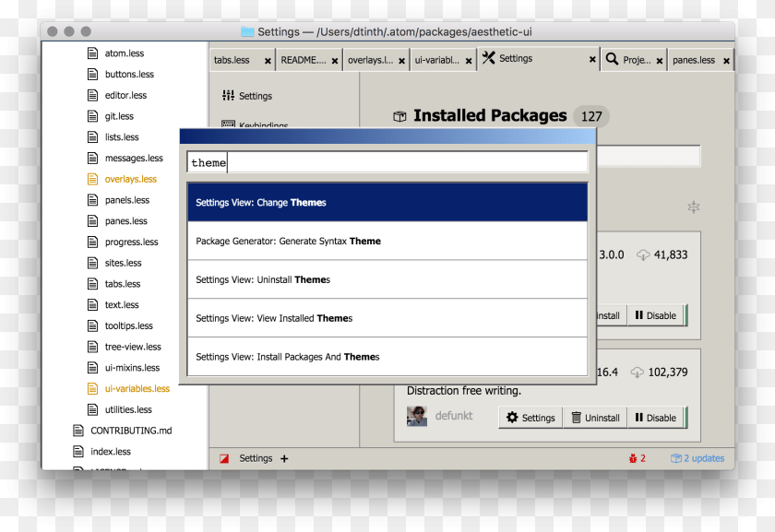Click the 127 package count badge
The height and width of the screenshot is (532, 775).
click(x=591, y=116)
